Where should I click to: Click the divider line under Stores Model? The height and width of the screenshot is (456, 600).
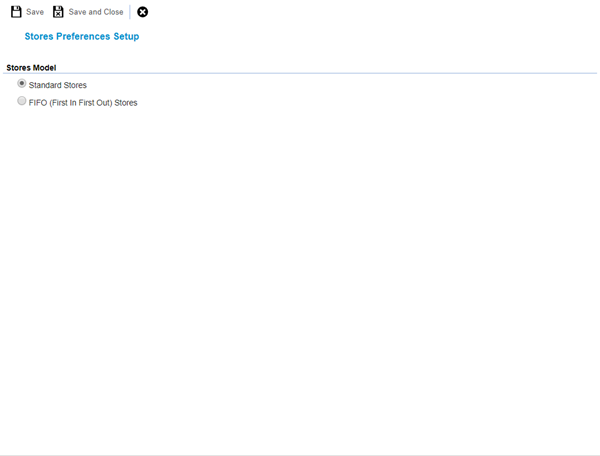(300, 73)
